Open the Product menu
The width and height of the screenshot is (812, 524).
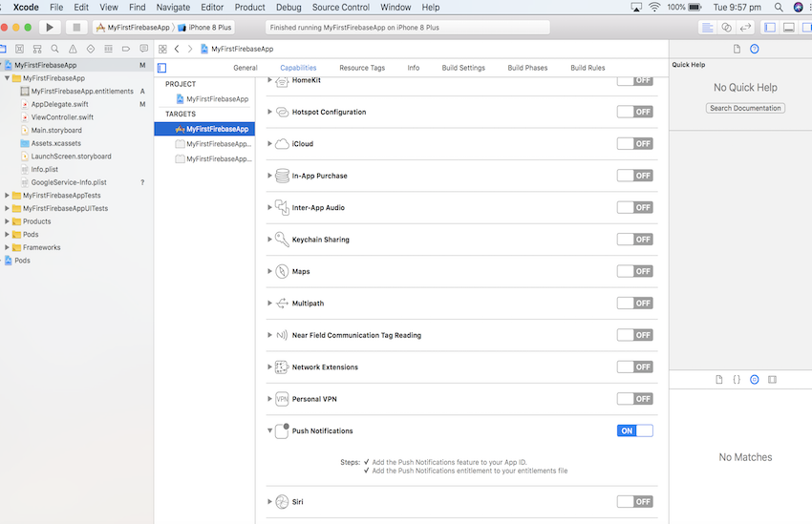(x=249, y=8)
